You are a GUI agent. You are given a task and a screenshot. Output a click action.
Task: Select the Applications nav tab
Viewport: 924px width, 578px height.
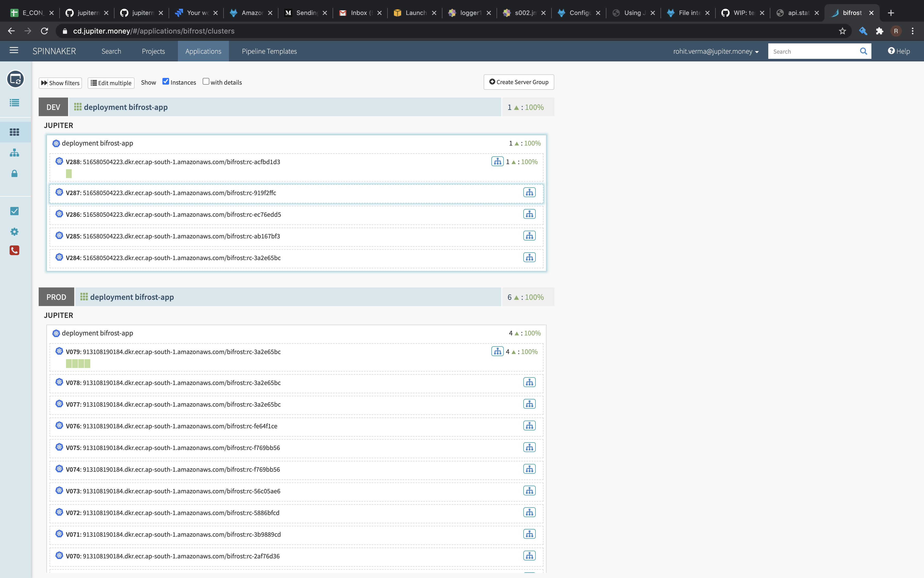pyautogui.click(x=203, y=51)
